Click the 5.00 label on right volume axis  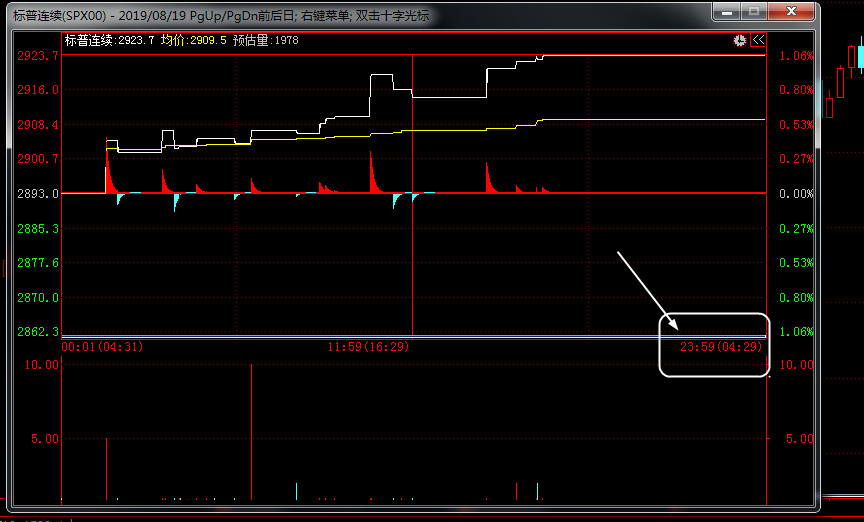[800, 439]
